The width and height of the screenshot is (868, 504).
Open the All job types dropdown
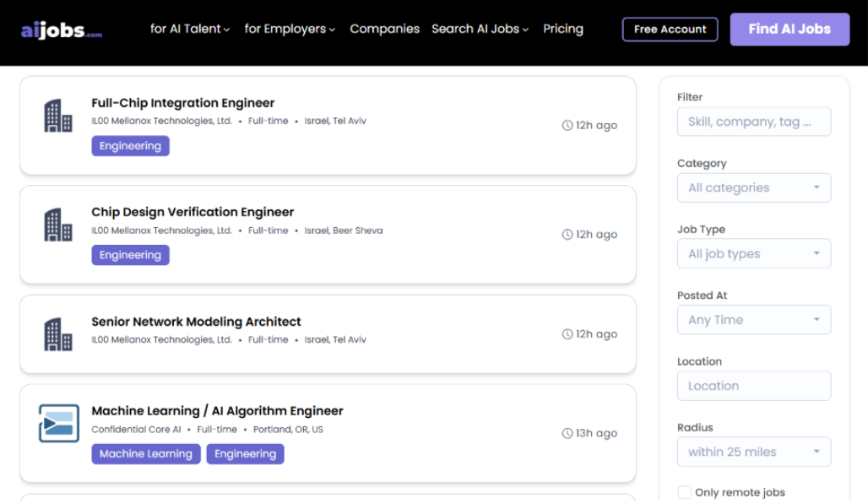[x=754, y=254]
